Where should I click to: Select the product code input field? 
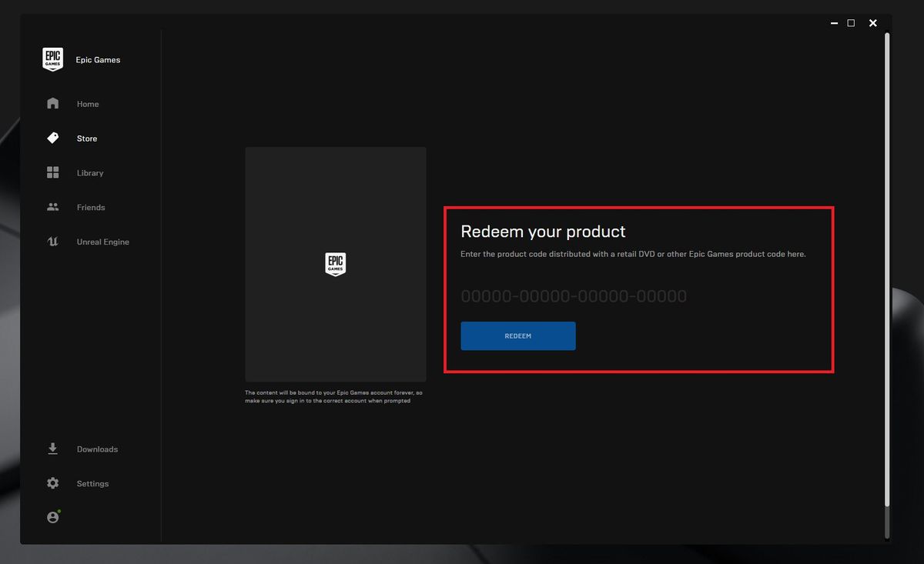(574, 295)
